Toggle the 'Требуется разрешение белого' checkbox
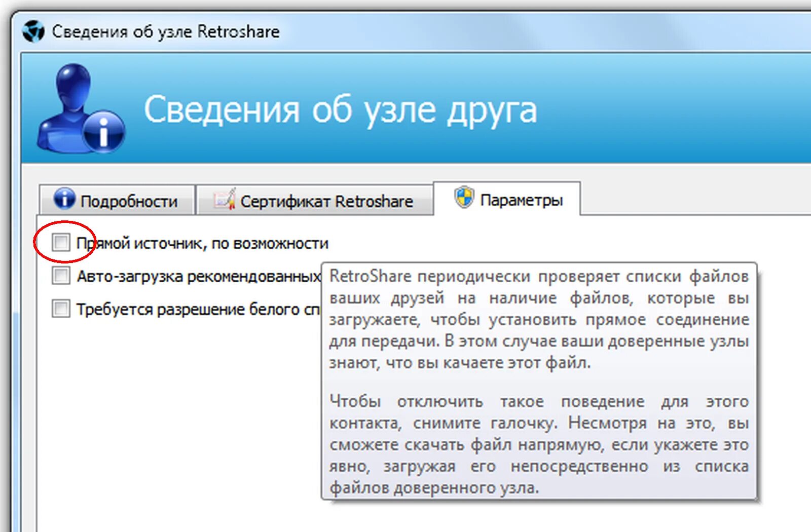 61,308
